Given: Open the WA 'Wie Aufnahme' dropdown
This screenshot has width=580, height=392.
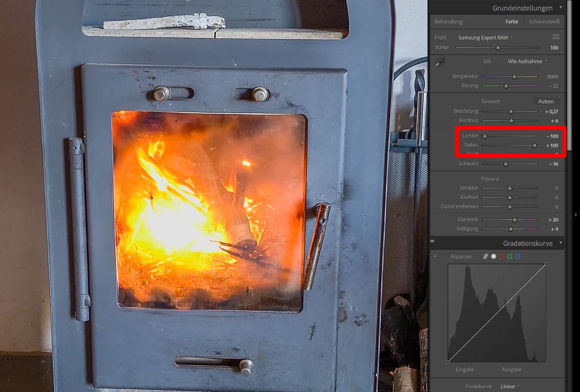Looking at the screenshot, I should point(527,61).
